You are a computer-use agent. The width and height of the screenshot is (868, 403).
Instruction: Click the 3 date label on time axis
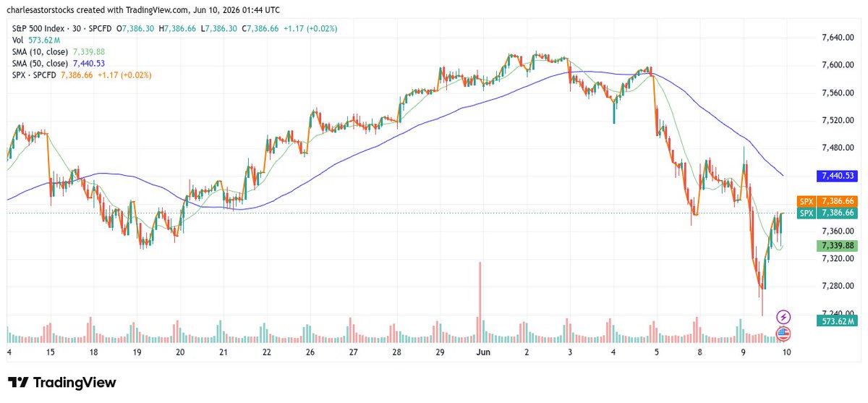click(x=570, y=352)
